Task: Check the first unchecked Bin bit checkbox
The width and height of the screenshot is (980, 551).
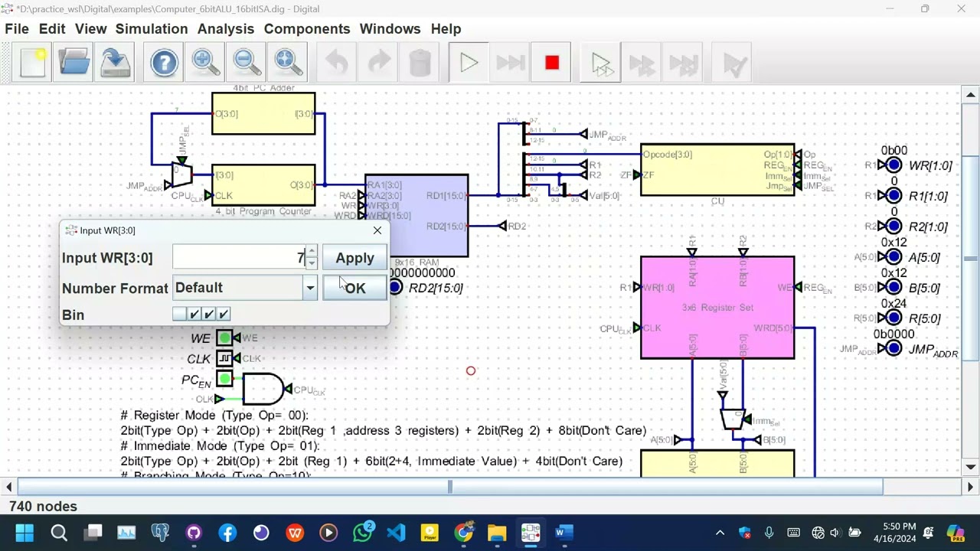Action: coord(179,314)
